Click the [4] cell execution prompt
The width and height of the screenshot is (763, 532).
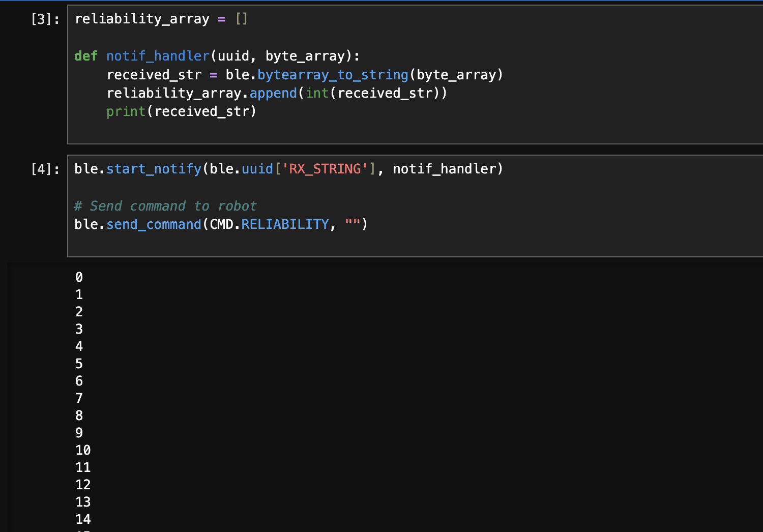click(45, 169)
